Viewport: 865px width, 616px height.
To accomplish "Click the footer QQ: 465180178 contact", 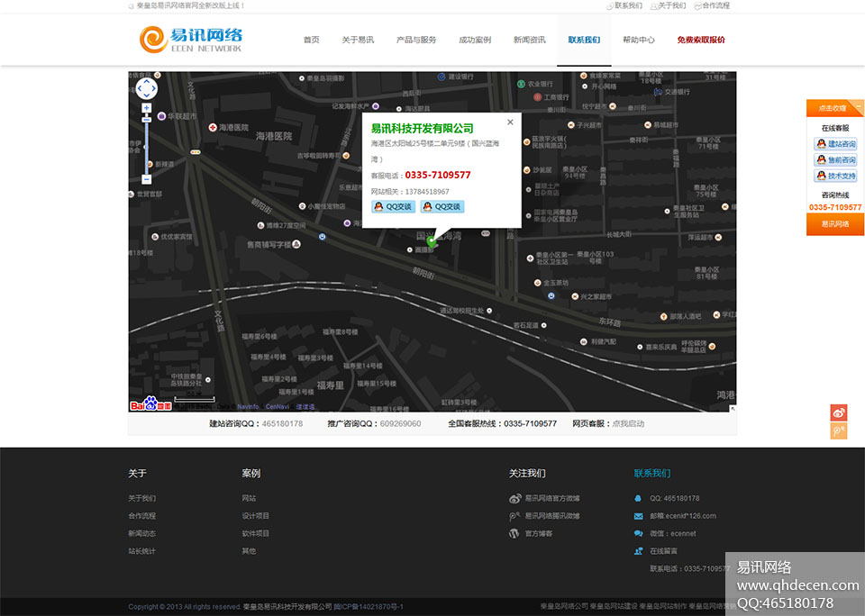I will pyautogui.click(x=675, y=498).
